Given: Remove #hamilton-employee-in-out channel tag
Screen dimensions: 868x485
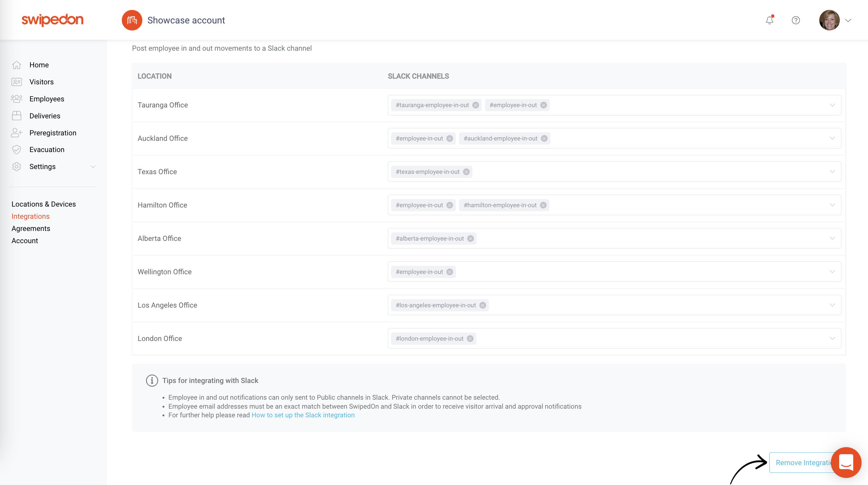Looking at the screenshot, I should [543, 205].
